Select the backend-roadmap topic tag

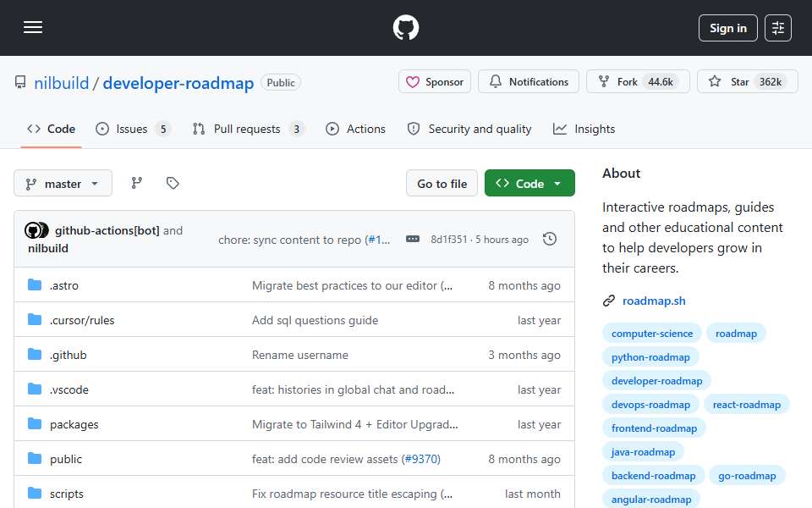coord(653,476)
